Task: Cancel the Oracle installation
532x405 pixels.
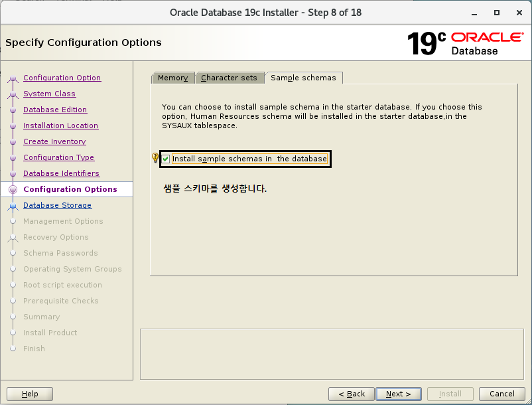Action: [x=501, y=394]
